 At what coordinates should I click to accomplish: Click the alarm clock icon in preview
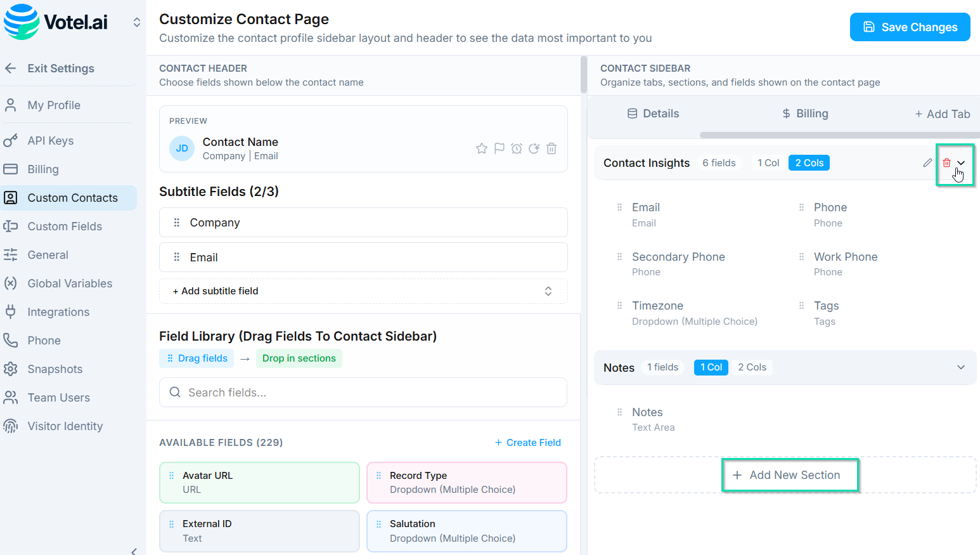point(517,148)
